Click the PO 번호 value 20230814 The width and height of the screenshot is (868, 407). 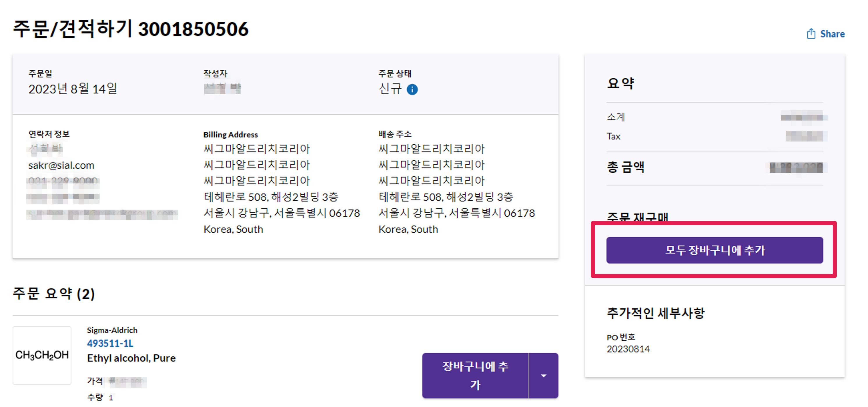coord(628,349)
